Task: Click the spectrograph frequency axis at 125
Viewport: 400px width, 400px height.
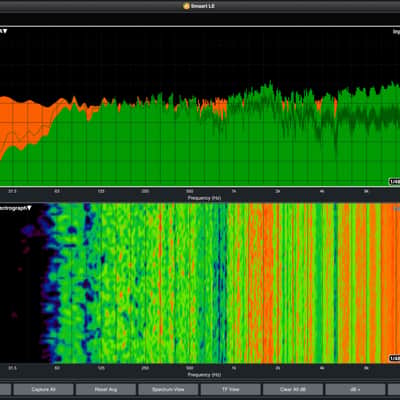Action: tap(101, 368)
